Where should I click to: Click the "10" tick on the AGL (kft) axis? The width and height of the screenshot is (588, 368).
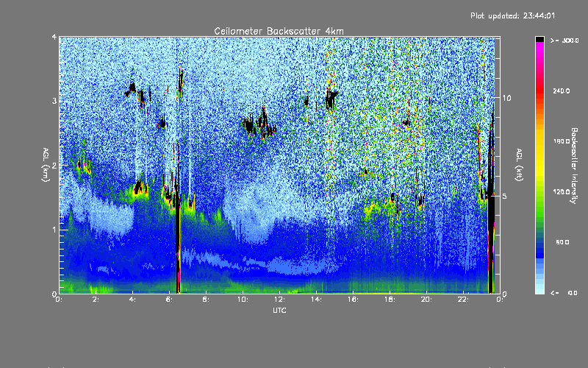(506, 98)
